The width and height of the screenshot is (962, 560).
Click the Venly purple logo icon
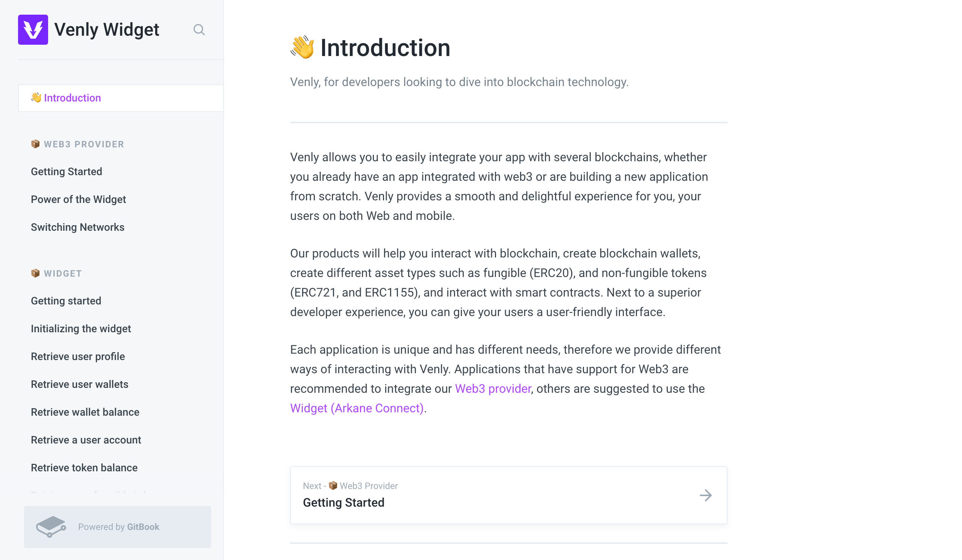(x=33, y=30)
